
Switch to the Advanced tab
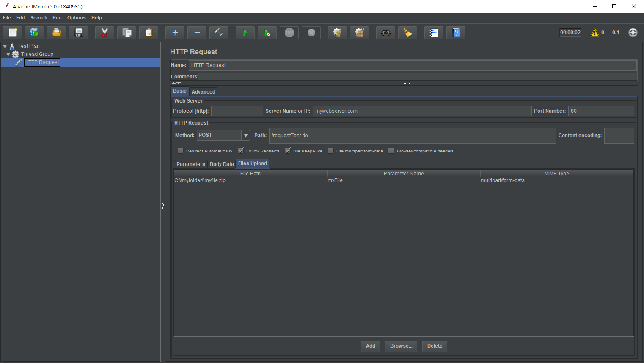tap(203, 91)
